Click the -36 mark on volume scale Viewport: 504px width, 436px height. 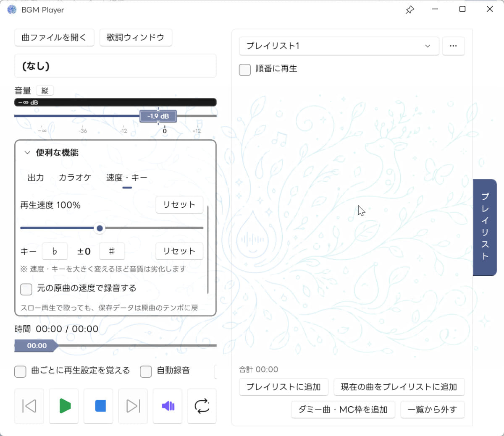pos(83,131)
